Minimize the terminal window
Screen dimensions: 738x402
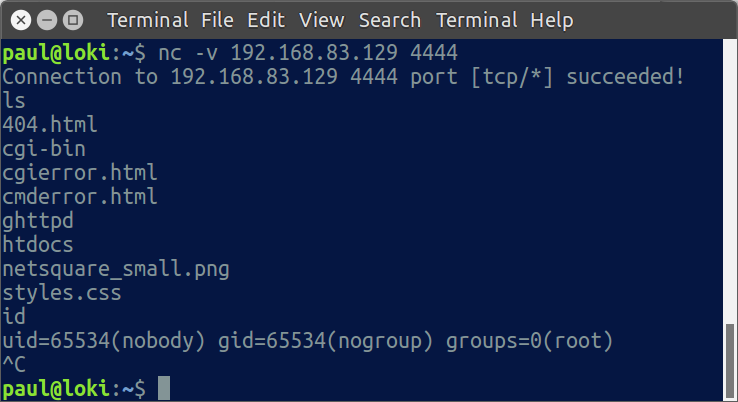point(47,20)
